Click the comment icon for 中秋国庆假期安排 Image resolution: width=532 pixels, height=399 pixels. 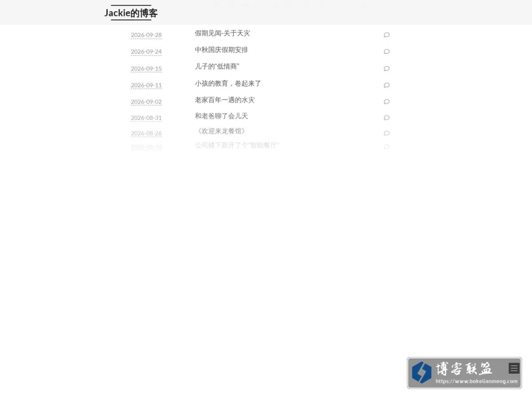(x=387, y=51)
